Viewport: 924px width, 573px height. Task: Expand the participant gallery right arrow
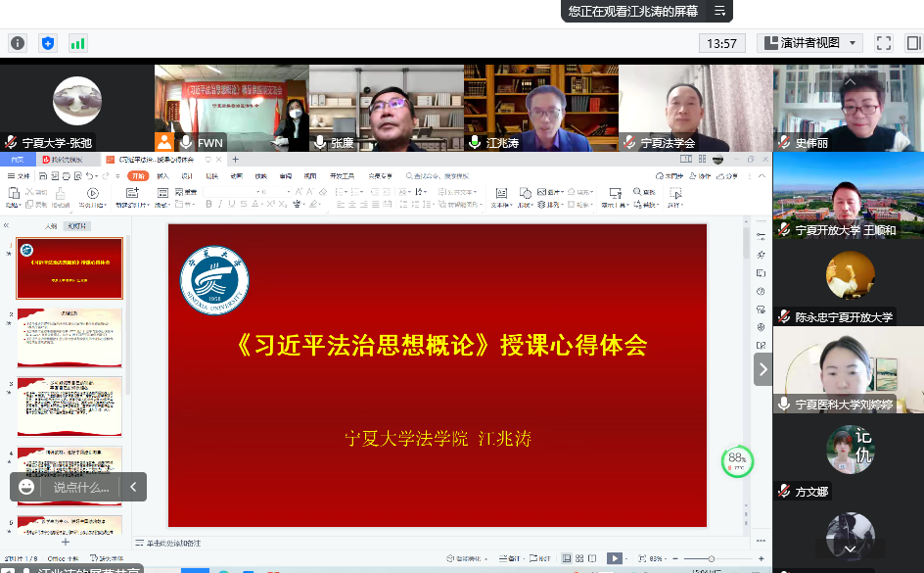[x=762, y=369]
